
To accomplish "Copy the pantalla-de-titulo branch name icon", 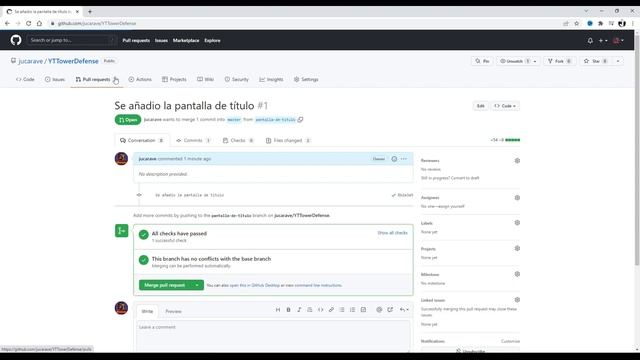I will pos(300,120).
